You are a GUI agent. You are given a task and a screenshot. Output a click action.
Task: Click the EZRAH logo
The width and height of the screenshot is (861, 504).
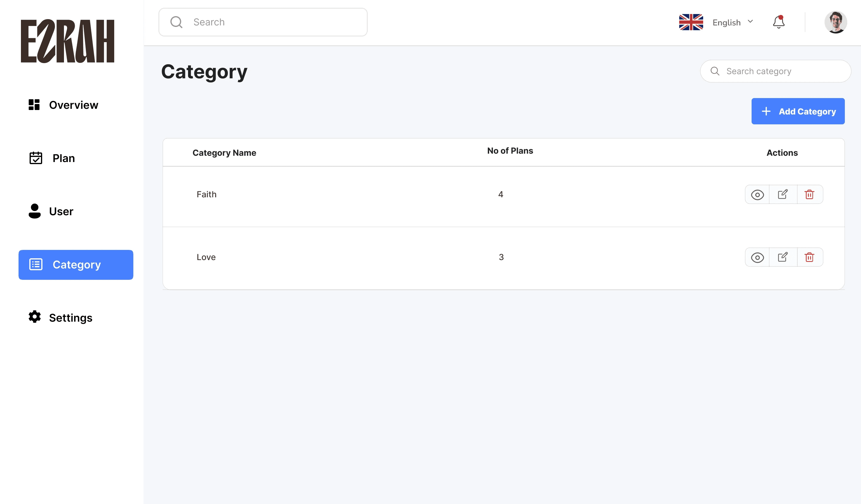point(68,41)
